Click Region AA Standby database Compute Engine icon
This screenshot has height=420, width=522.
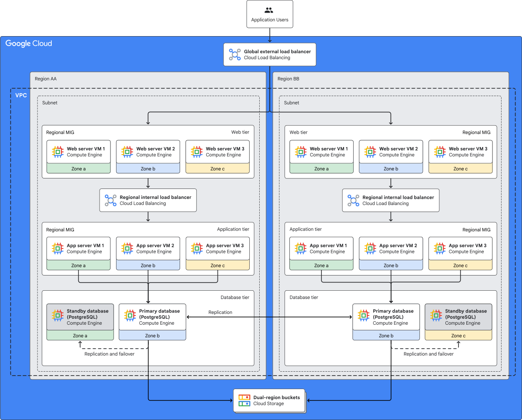(x=57, y=315)
